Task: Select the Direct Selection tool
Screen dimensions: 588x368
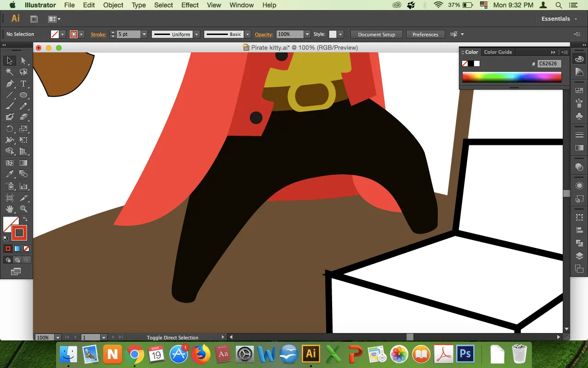Action: (23, 61)
